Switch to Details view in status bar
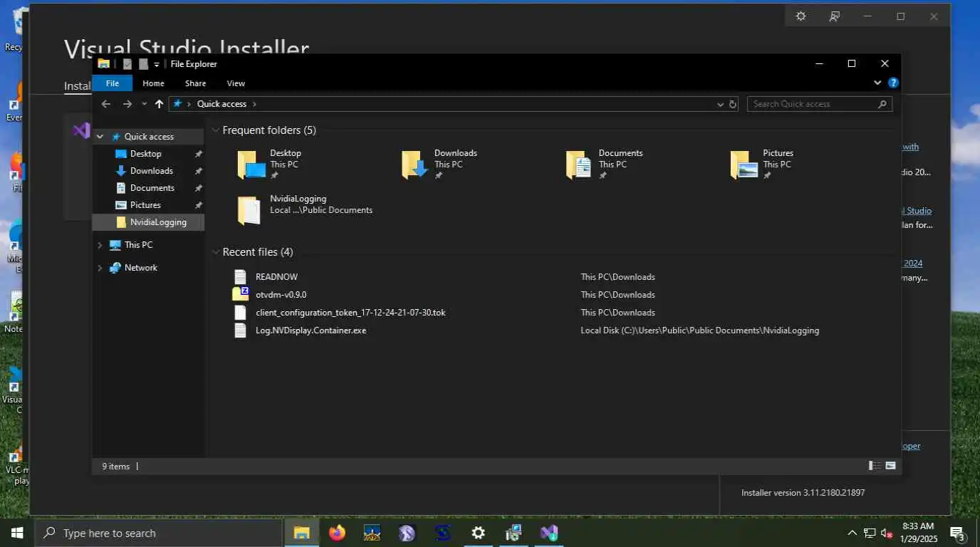 click(875, 466)
